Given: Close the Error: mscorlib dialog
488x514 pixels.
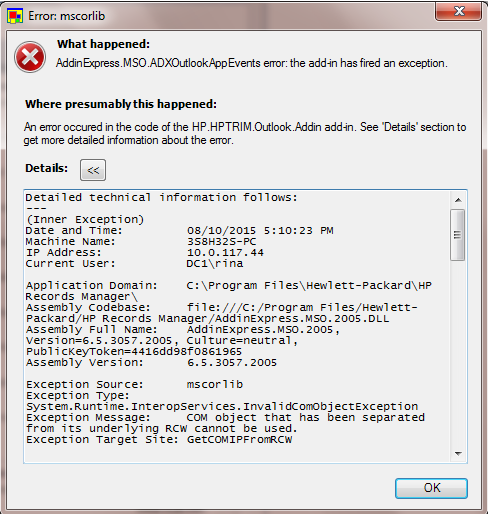Looking at the screenshot, I should 459,11.
